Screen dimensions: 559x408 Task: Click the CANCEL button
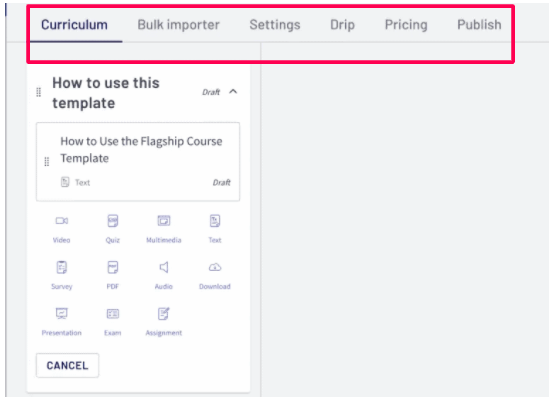tap(67, 366)
